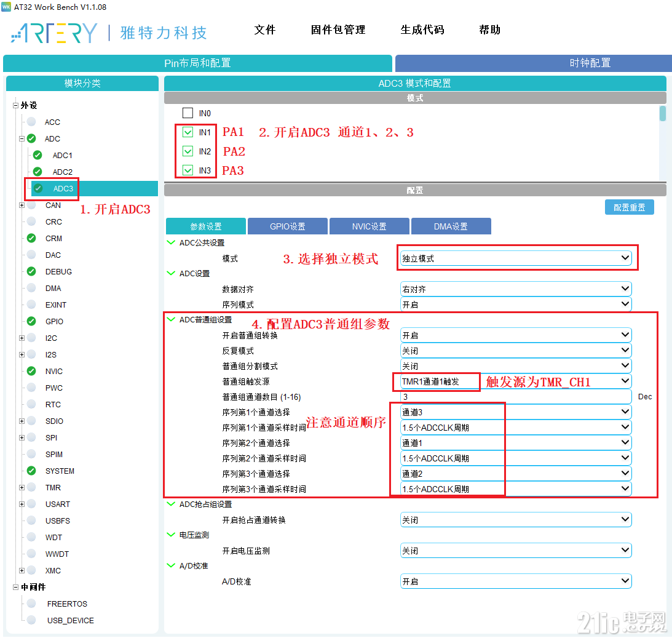Click the grey status circle beside USB_DEVICE
672x638 pixels.
pyautogui.click(x=31, y=620)
